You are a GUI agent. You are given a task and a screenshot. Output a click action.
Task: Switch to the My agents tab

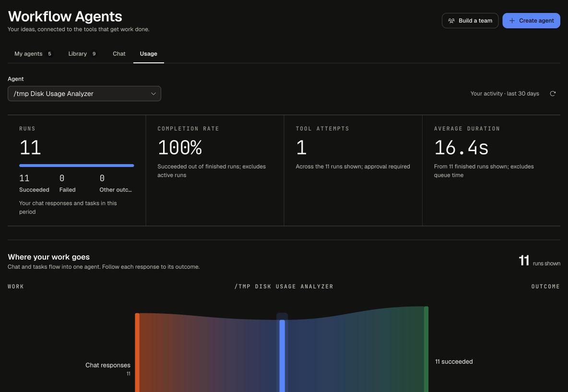point(33,54)
